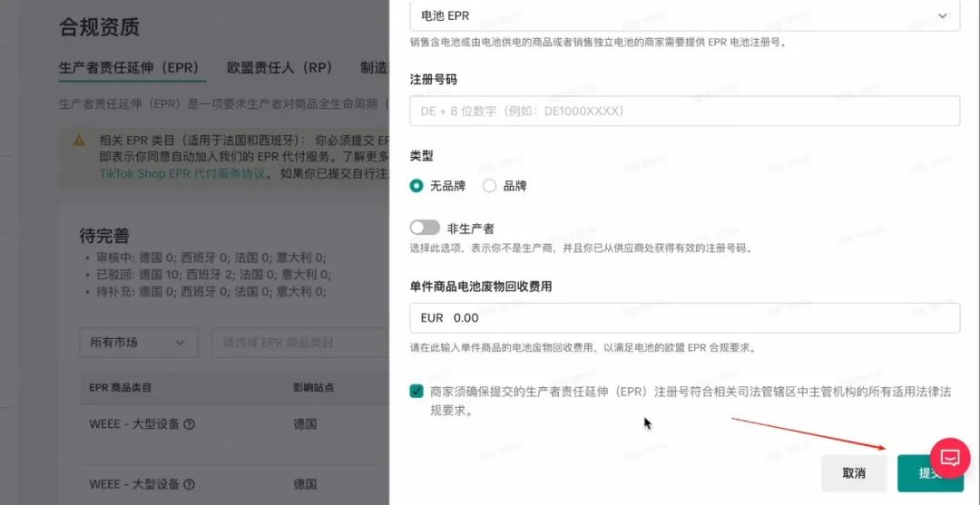Open the red chat support icon
Viewport: 980px width, 505px height.
click(x=950, y=458)
